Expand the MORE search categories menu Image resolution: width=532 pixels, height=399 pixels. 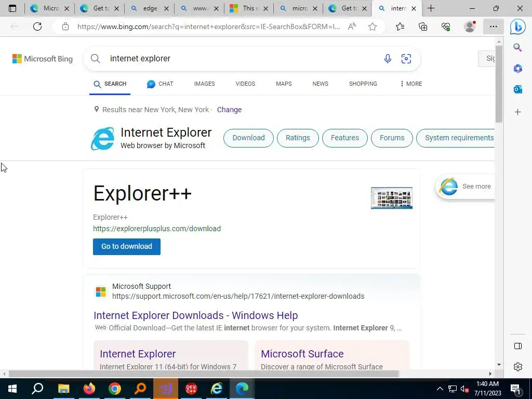[x=411, y=84]
